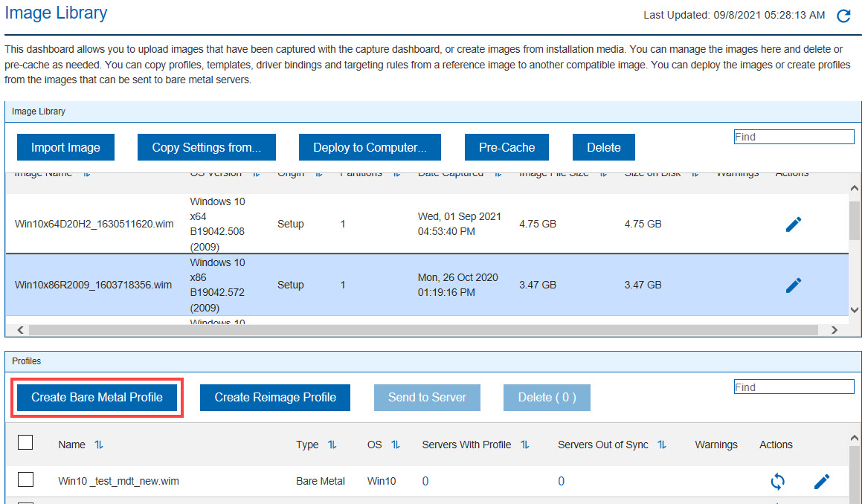Sort profiles by Type

pos(332,445)
